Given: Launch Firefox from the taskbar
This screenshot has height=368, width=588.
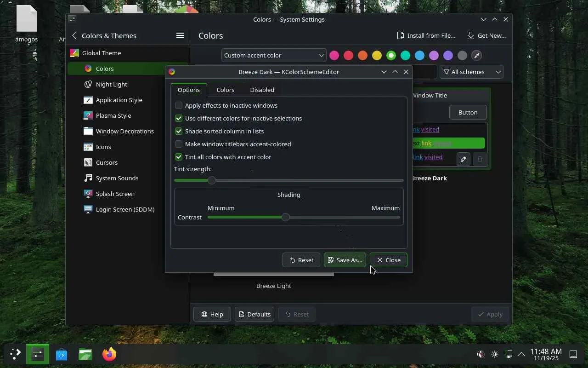Looking at the screenshot, I should point(109,354).
